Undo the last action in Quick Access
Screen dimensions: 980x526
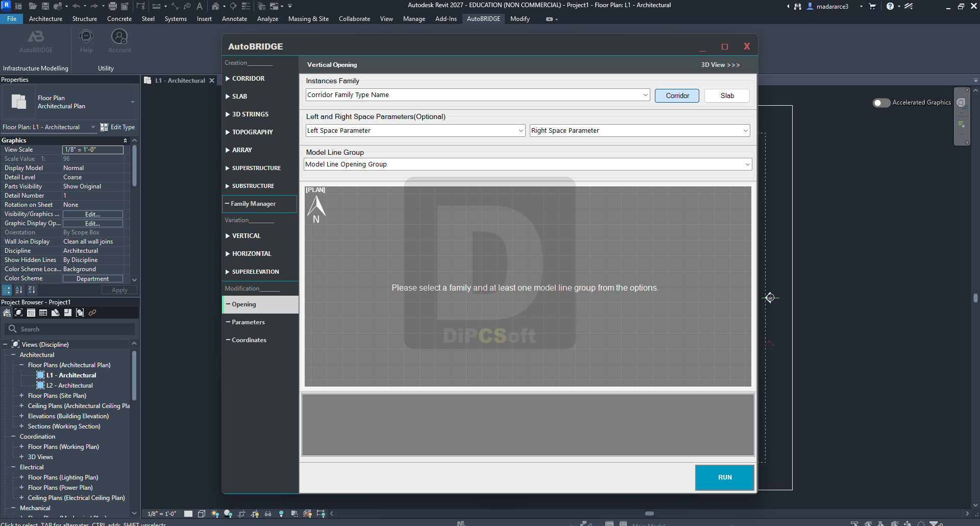77,6
